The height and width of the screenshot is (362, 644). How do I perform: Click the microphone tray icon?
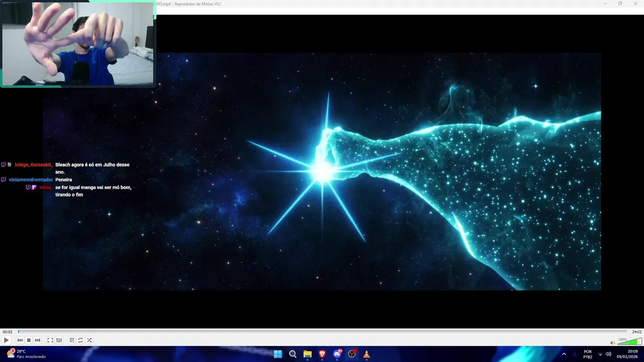tap(575, 354)
